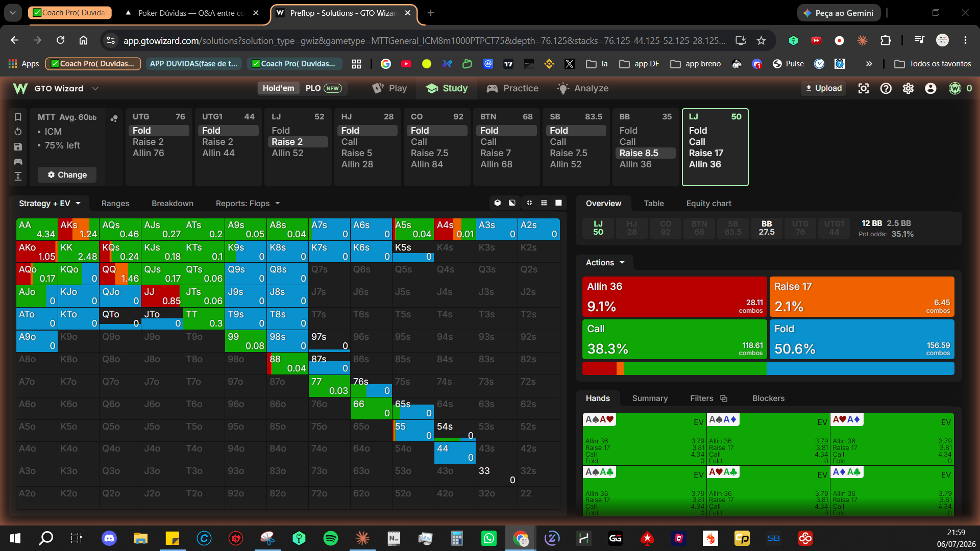Screen dimensions: 980x551
Task: Click the green Call 38.3% action card
Action: pos(675,339)
